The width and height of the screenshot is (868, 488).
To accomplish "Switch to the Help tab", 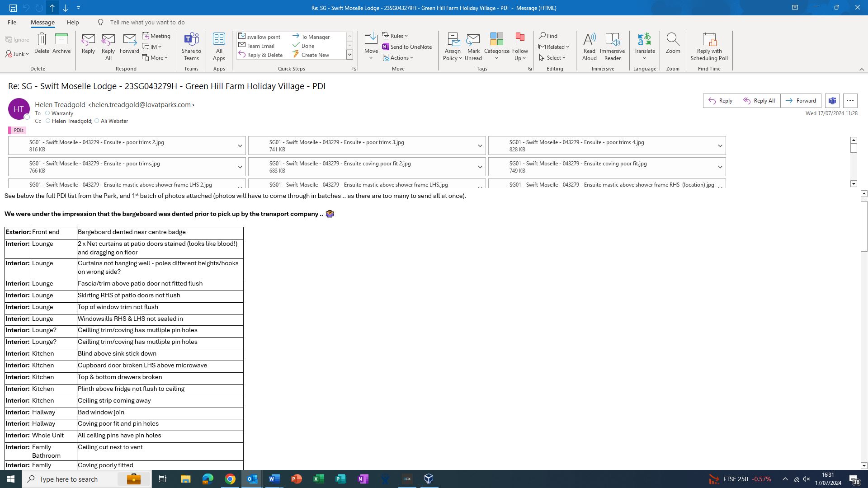I will click(x=73, y=22).
